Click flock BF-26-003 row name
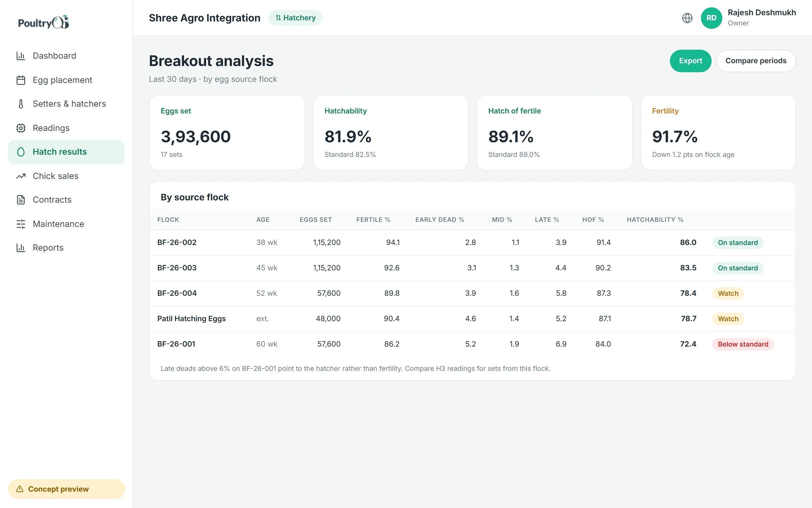The height and width of the screenshot is (508, 812). [177, 268]
